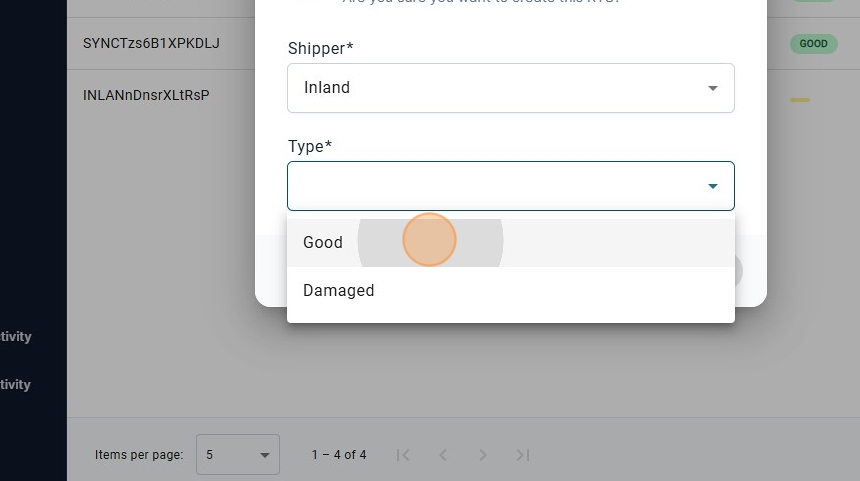
Task: Go to the previous page of results
Action: click(x=443, y=455)
